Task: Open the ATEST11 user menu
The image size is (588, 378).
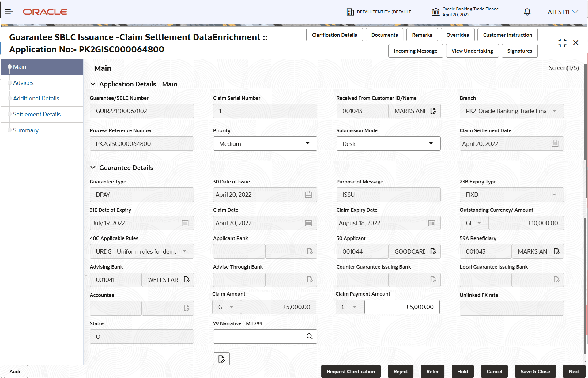Action: [x=563, y=12]
